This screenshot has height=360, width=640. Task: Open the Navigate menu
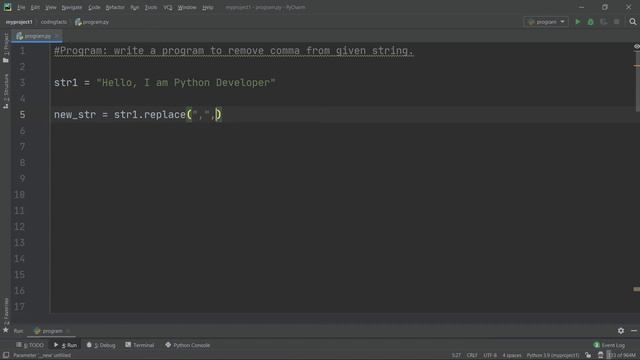coord(71,7)
